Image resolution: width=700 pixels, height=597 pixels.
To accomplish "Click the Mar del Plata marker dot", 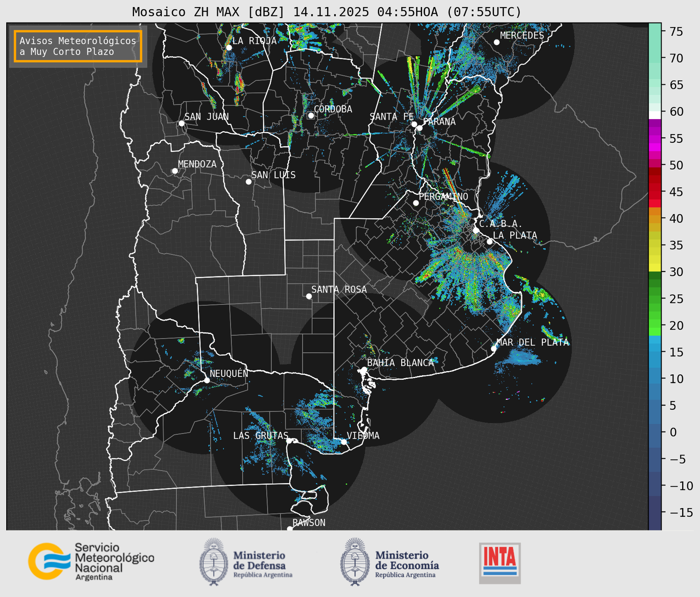I will coord(494,349).
